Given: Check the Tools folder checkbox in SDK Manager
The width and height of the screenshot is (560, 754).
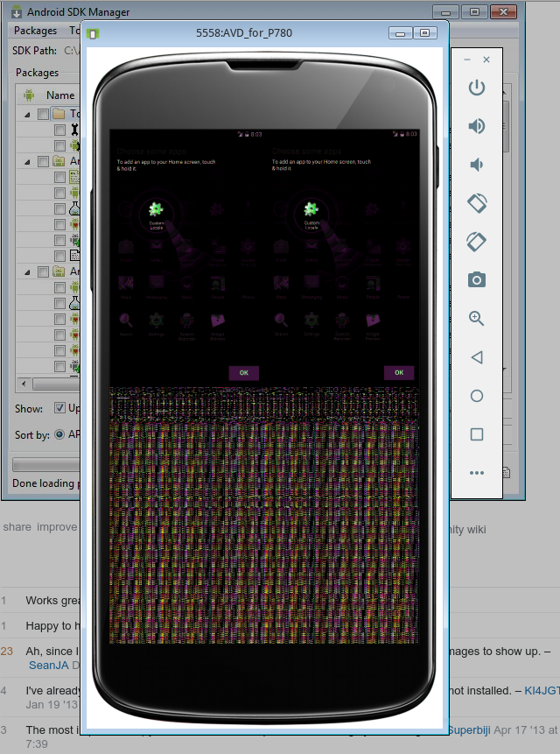Looking at the screenshot, I should (x=43, y=114).
